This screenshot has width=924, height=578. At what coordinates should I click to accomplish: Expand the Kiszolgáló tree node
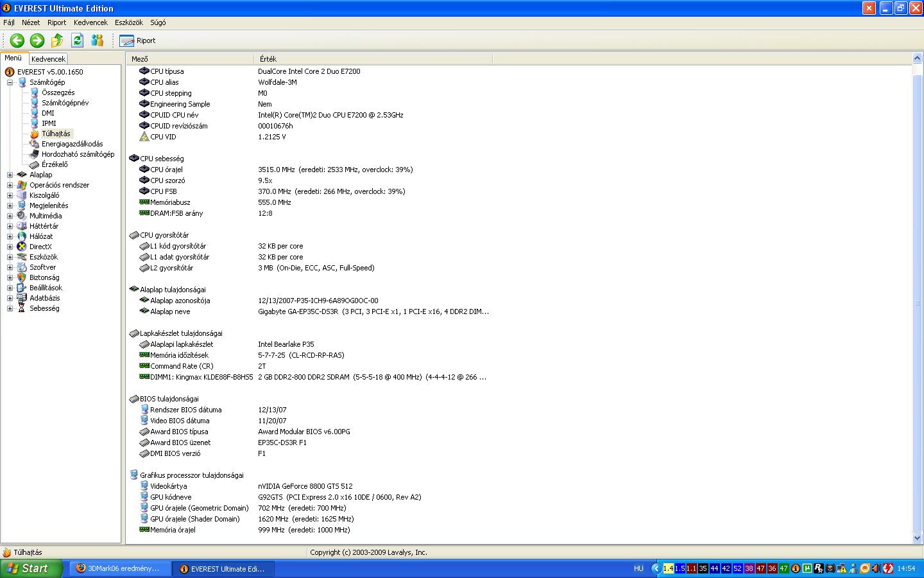tap(10, 195)
